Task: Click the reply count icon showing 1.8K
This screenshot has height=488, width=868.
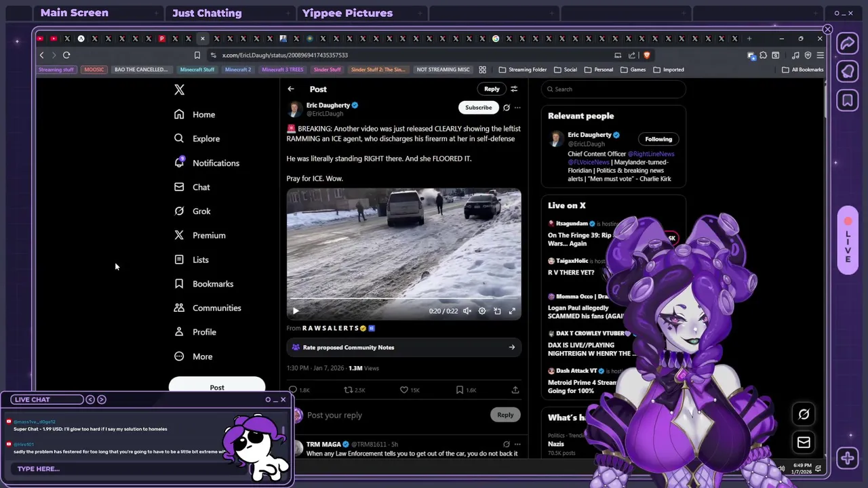Action: (299, 390)
